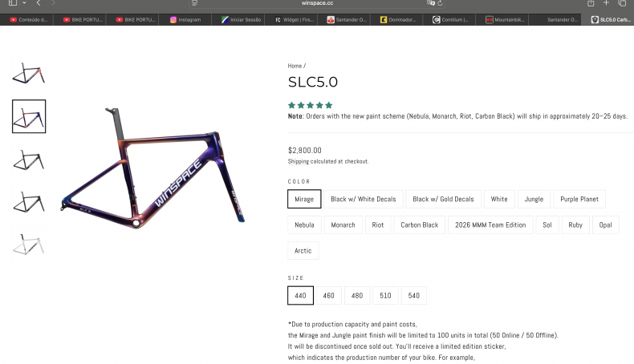The image size is (634, 364).
Task: Click the Share icon in toolbar
Action: click(591, 3)
